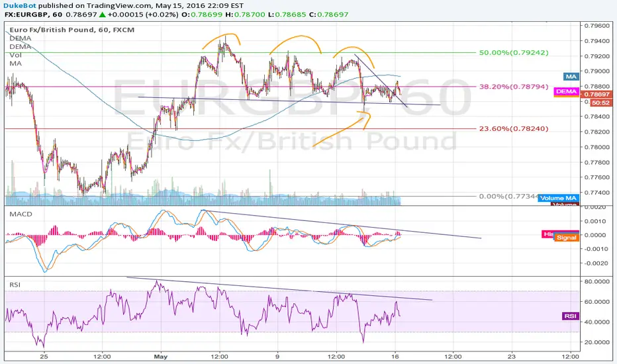Select the -0.0020 MACD axis value

[x=595, y=263]
